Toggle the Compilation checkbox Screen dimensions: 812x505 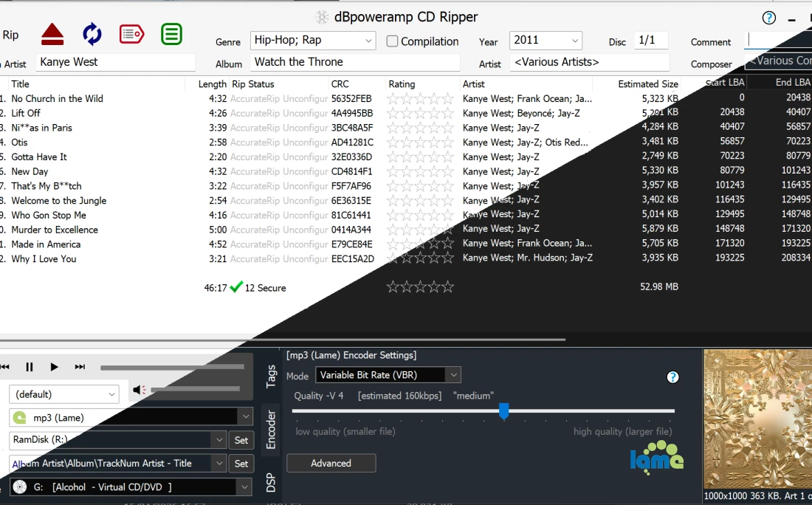[393, 41]
